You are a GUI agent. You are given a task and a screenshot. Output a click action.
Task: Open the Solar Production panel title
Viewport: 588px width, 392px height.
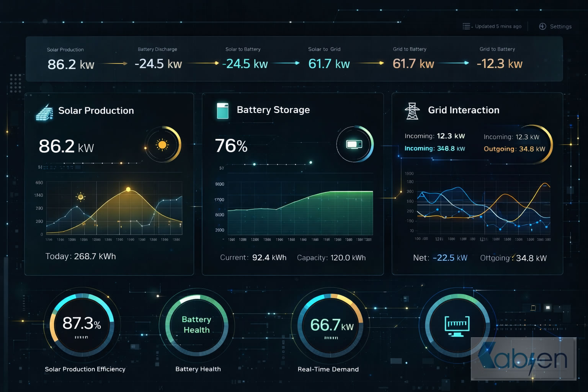click(x=96, y=111)
